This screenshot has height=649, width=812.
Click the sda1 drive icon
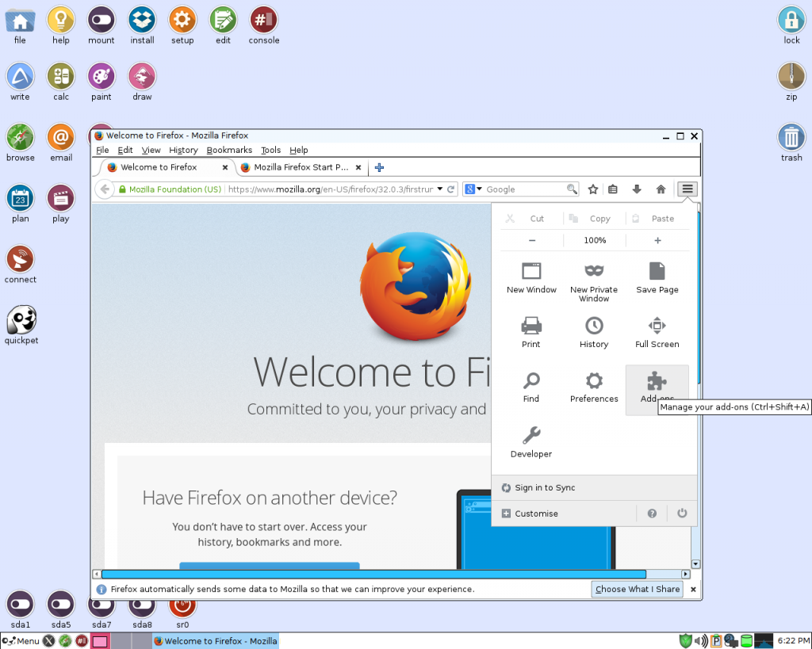pos(20,609)
